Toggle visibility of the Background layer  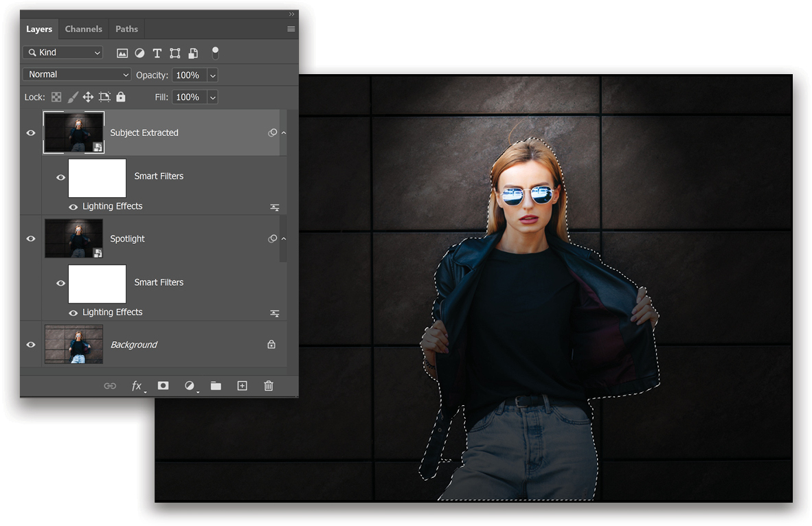pos(30,345)
